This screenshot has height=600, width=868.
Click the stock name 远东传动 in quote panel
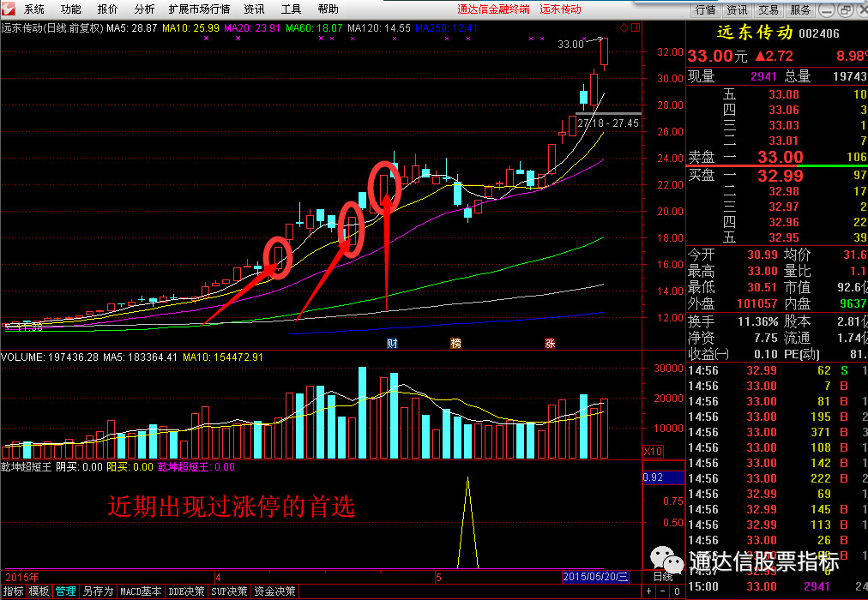755,33
